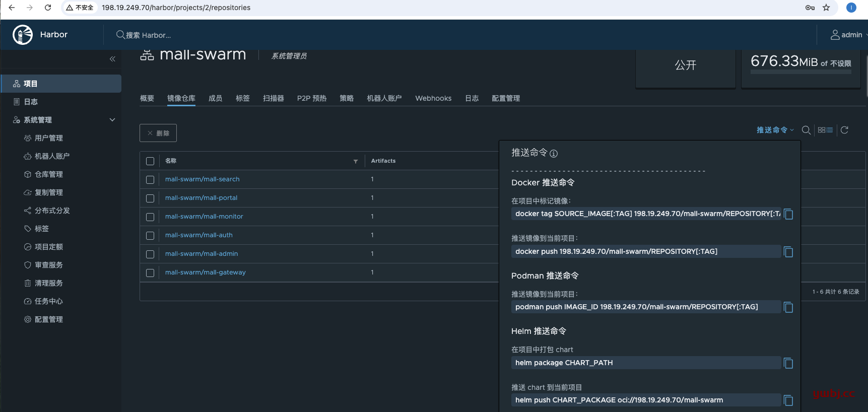This screenshot has width=868, height=412.
Task: Click the Harbor logo icon
Action: click(x=23, y=35)
